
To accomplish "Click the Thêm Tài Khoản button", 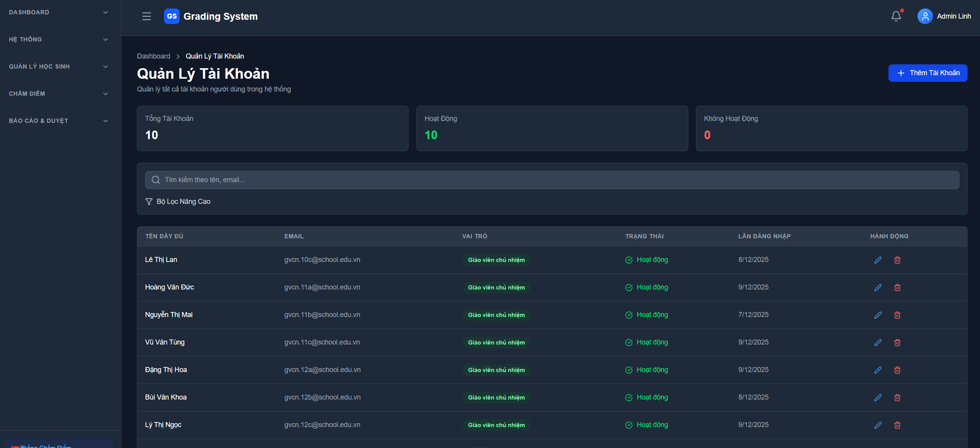I will [x=927, y=73].
